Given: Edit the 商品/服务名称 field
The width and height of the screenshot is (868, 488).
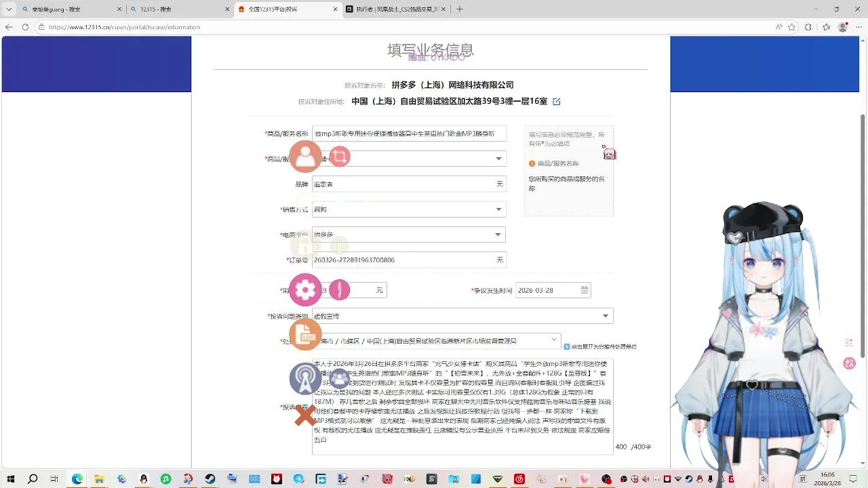Looking at the screenshot, I should (409, 134).
